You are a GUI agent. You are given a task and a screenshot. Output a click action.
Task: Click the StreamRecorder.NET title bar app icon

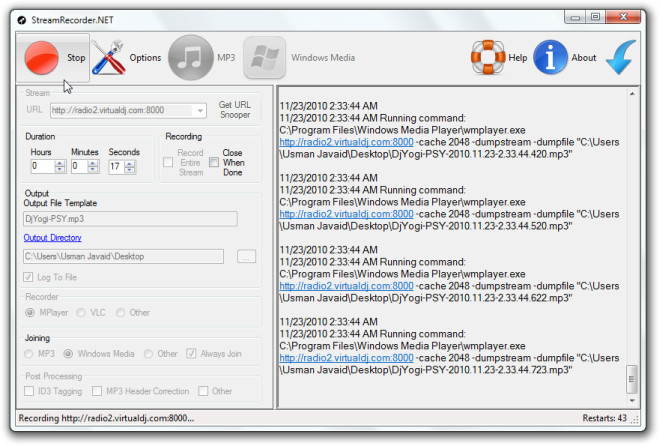[x=22, y=20]
